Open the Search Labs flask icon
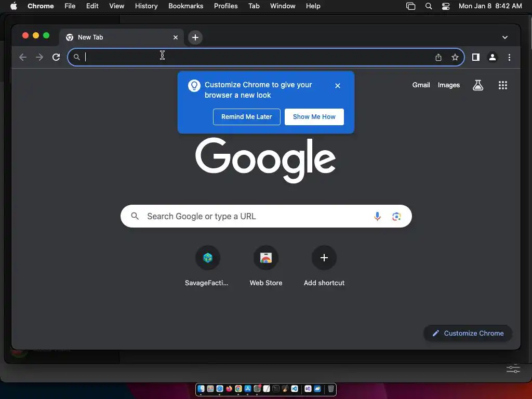Viewport: 532px width, 399px height. click(x=478, y=85)
